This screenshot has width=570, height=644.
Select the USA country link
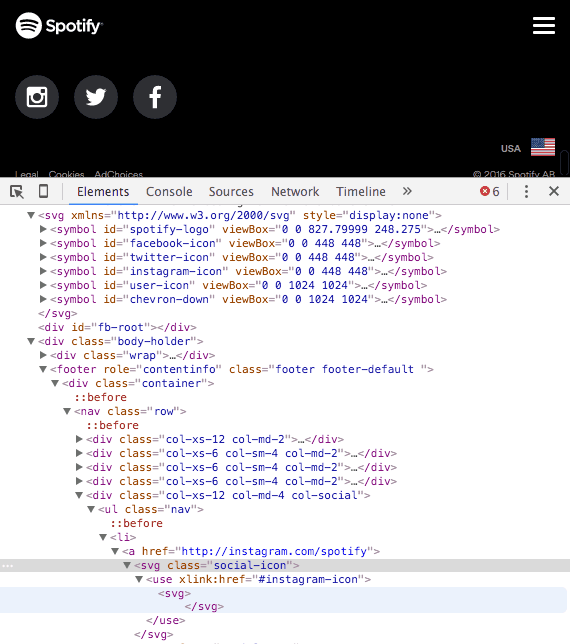click(x=511, y=148)
